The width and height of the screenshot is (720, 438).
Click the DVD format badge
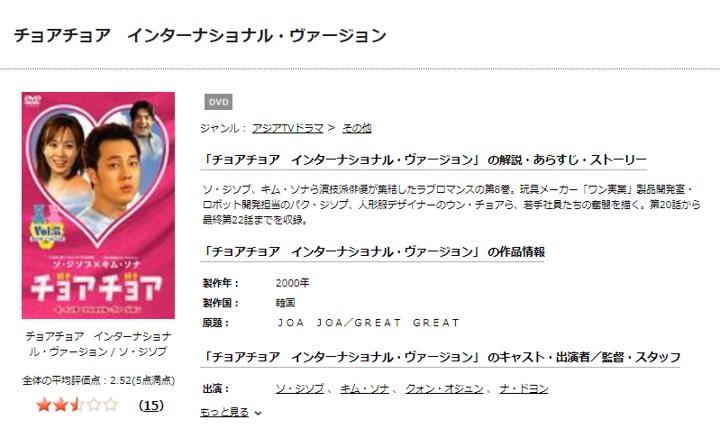pyautogui.click(x=218, y=102)
